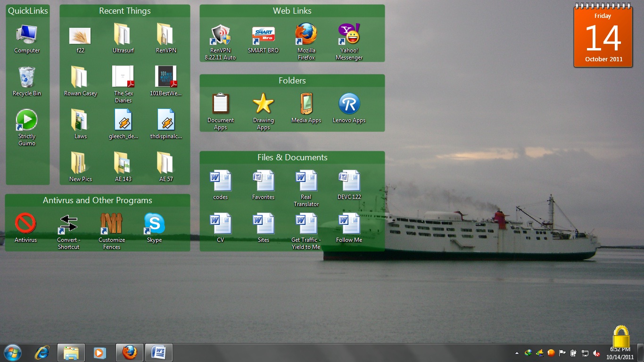Viewport: 644px width, 362px height.
Task: Open the CV Word document
Action: tap(221, 223)
